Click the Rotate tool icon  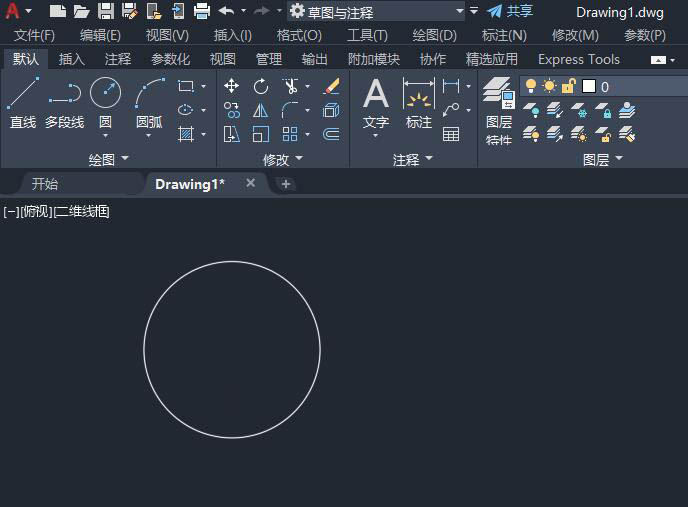point(261,86)
